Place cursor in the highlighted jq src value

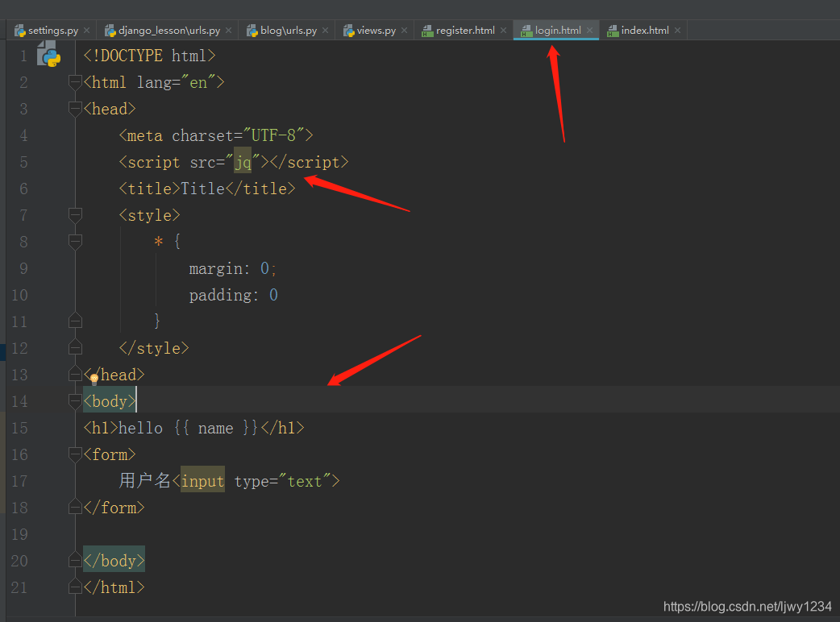(243, 162)
